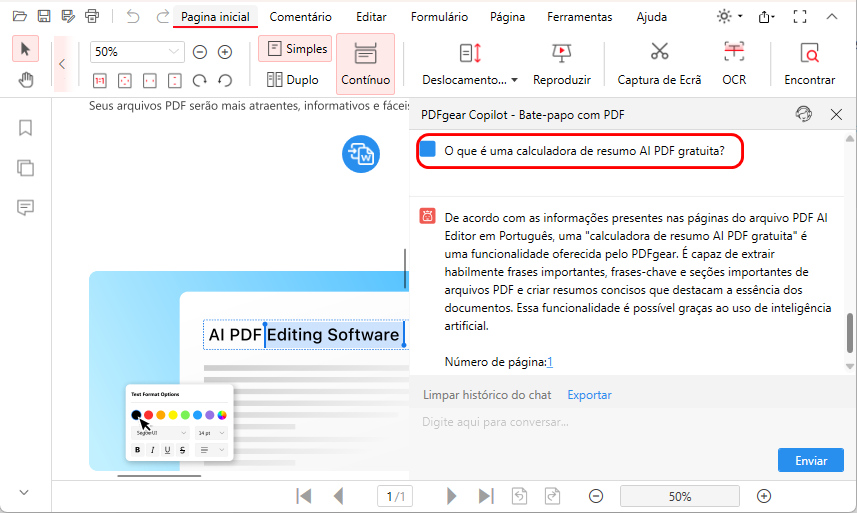Click the Exportar link

(589, 394)
